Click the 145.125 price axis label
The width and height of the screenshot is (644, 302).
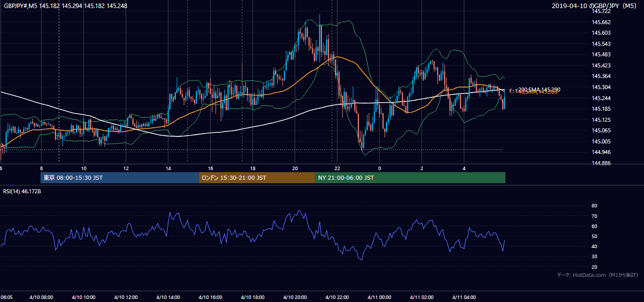point(601,120)
